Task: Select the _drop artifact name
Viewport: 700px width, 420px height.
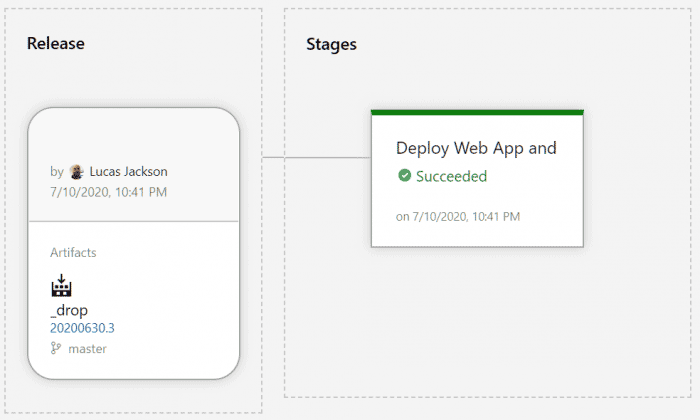Action: 69,310
